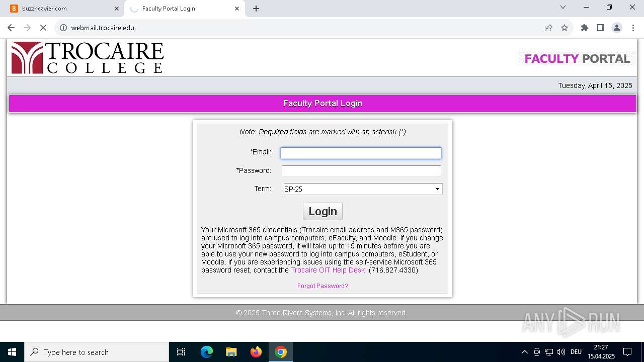Click the FACULTY PORTAL banner text
This screenshot has width=644, height=362.
[x=577, y=59]
